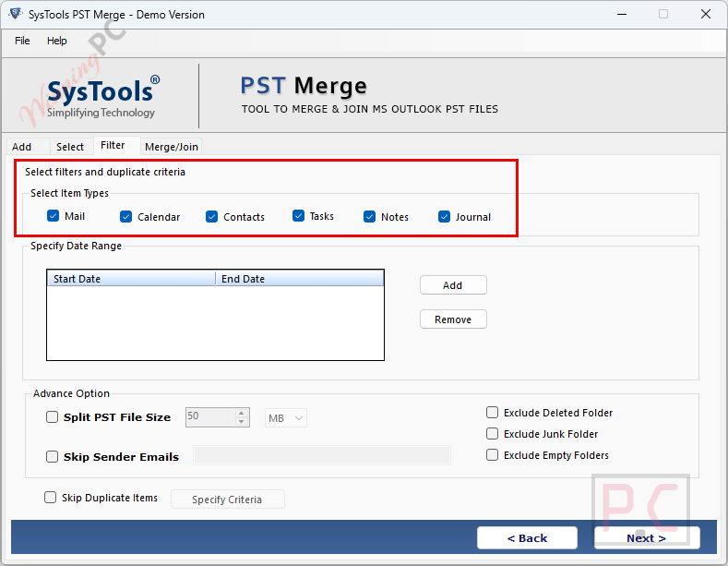Uncheck the Tasks item type

click(298, 216)
